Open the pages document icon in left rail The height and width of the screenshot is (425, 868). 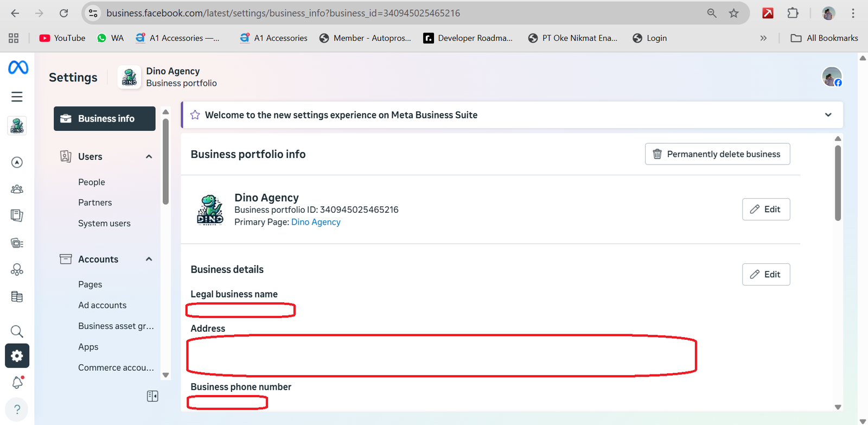17,215
